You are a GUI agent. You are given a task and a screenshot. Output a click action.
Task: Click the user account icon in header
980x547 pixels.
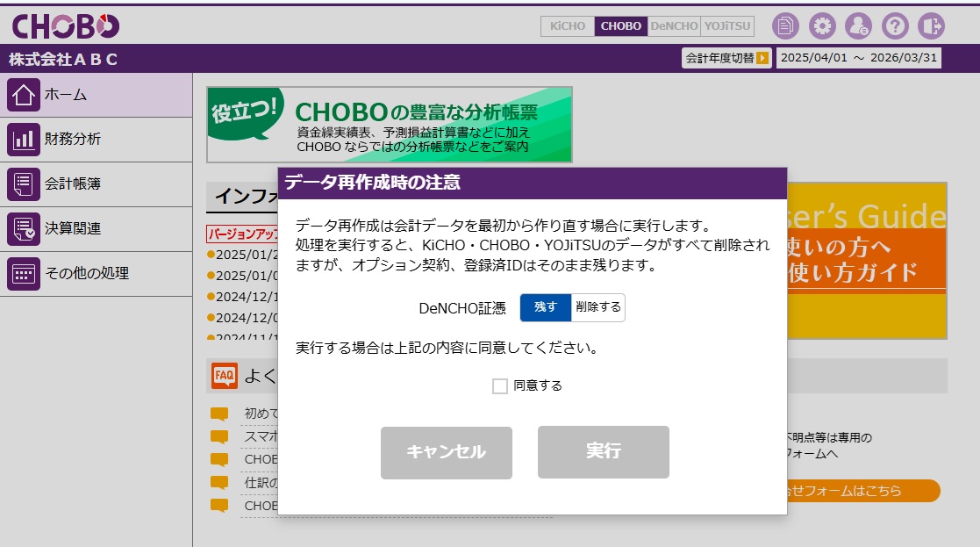coord(858,25)
